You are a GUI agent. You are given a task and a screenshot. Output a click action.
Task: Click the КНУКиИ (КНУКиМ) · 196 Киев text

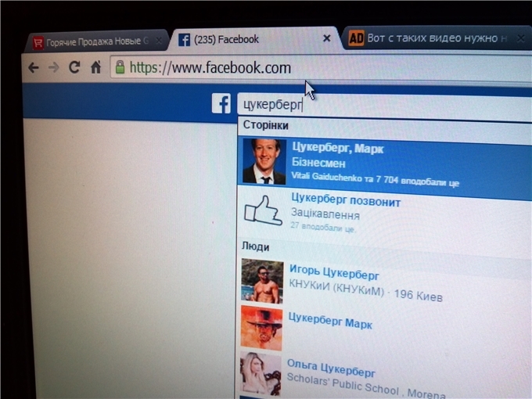tap(365, 292)
